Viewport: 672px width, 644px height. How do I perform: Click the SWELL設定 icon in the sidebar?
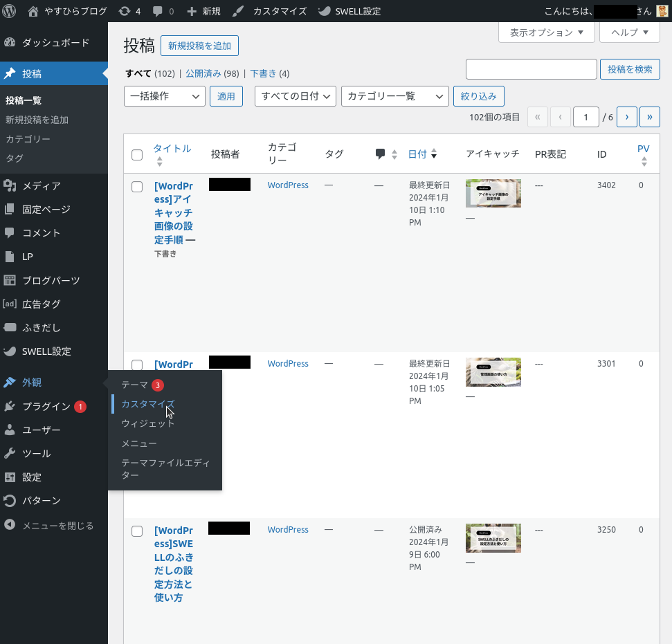10,351
